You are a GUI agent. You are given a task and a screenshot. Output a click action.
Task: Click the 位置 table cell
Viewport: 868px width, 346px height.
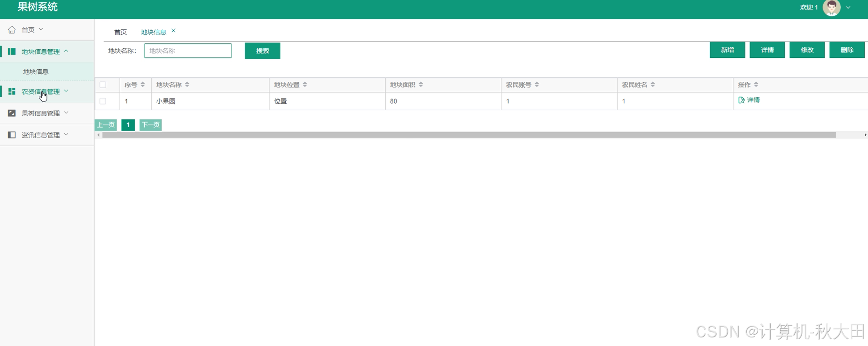tap(327, 101)
